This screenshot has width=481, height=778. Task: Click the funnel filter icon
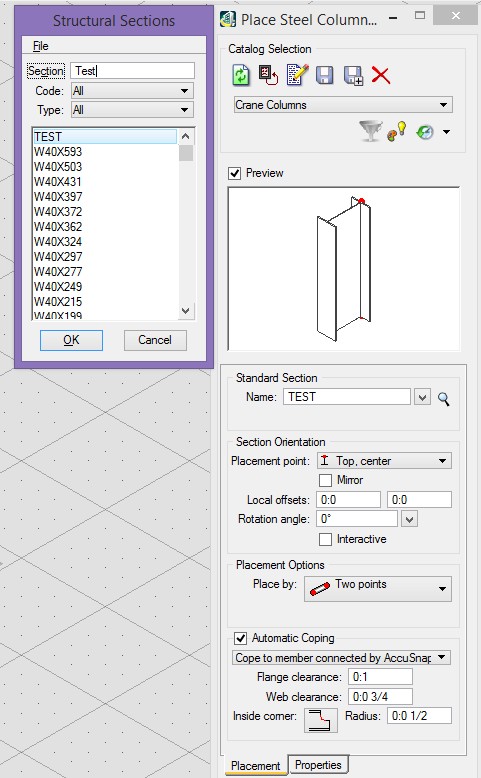[x=370, y=131]
